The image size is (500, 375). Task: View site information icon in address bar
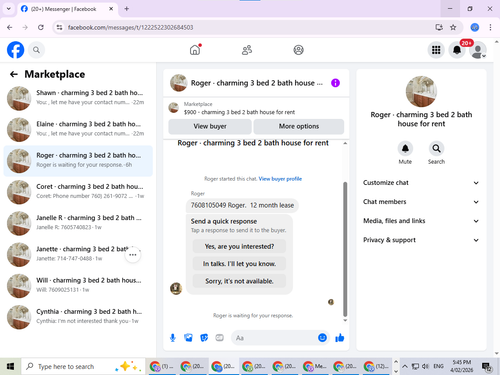[59, 27]
